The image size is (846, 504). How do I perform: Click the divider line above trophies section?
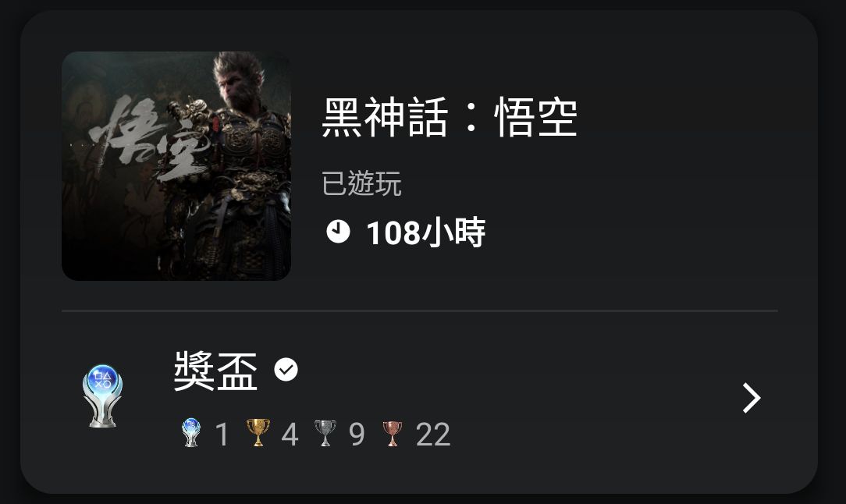tap(420, 311)
